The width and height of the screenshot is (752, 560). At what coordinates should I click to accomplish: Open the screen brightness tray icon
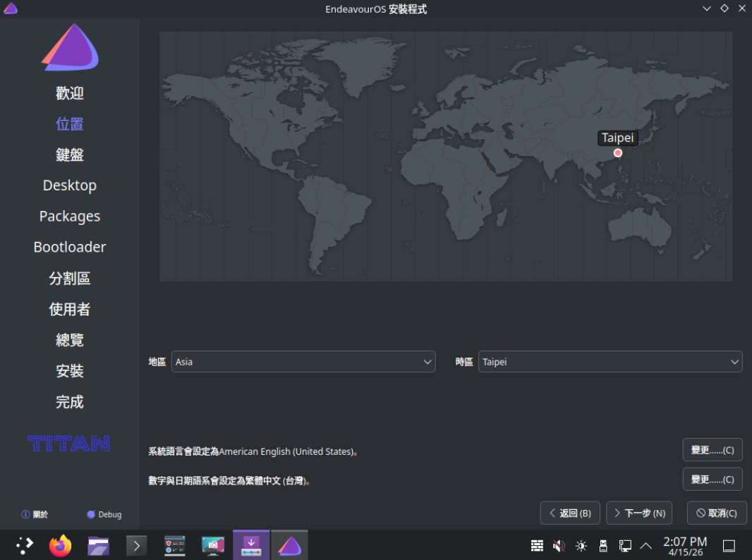point(581,545)
